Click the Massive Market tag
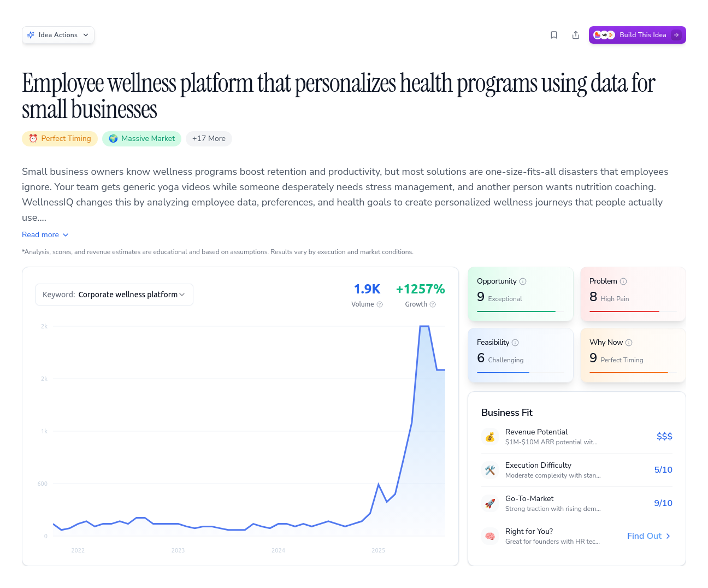Viewport: 708px width, 588px height. [x=141, y=139]
